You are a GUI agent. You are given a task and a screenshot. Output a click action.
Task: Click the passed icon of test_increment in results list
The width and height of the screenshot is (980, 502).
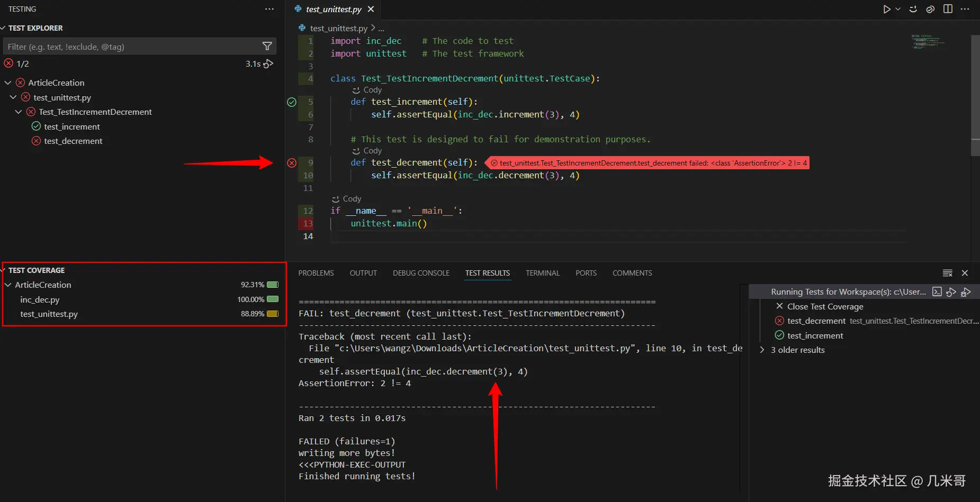(x=779, y=335)
